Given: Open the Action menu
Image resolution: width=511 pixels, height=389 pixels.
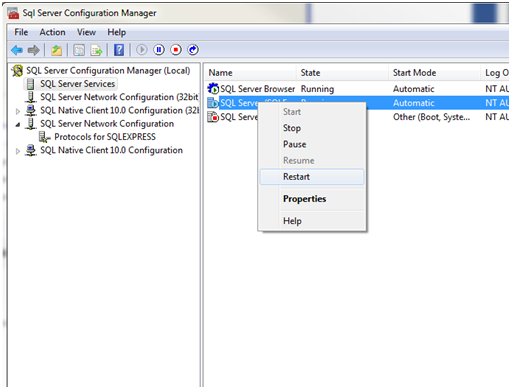Looking at the screenshot, I should [52, 32].
